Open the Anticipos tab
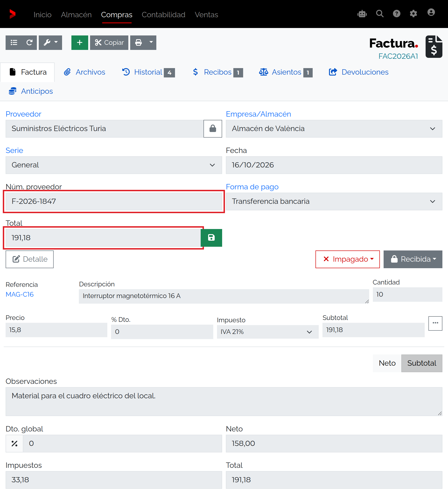Viewport: 448px width, 500px height. [31, 91]
